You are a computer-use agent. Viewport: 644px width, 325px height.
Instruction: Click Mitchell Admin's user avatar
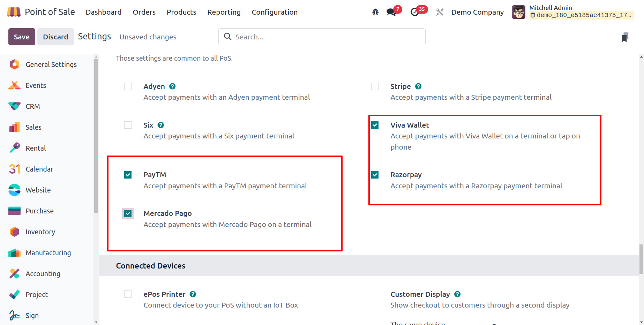point(518,12)
